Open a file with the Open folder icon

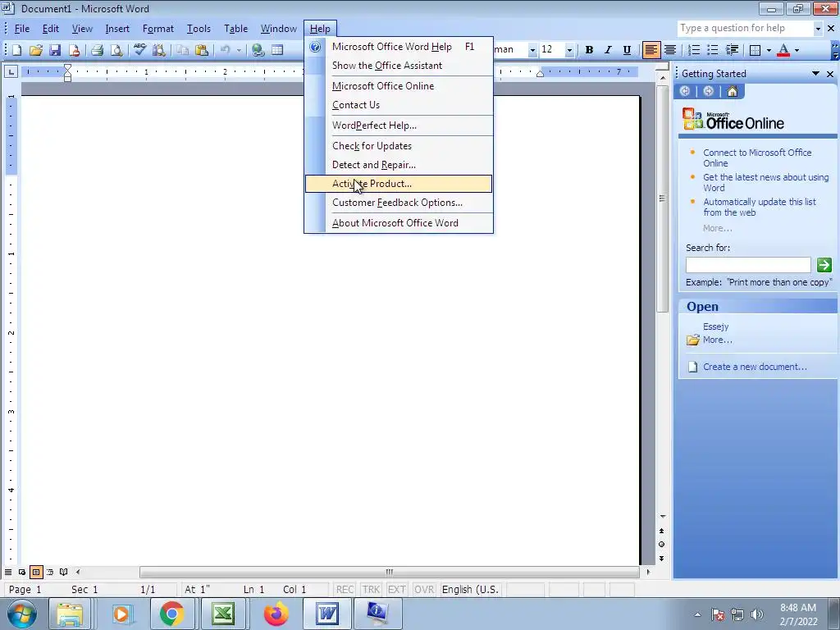[36, 50]
